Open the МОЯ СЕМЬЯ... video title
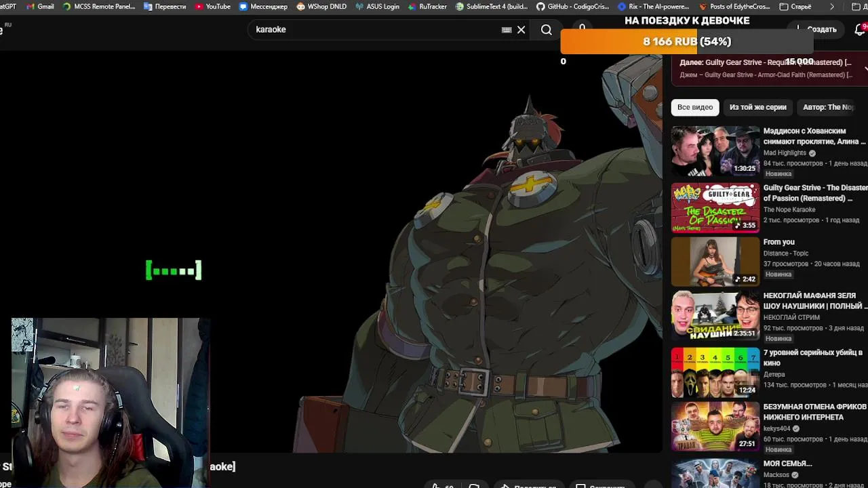 click(787, 464)
